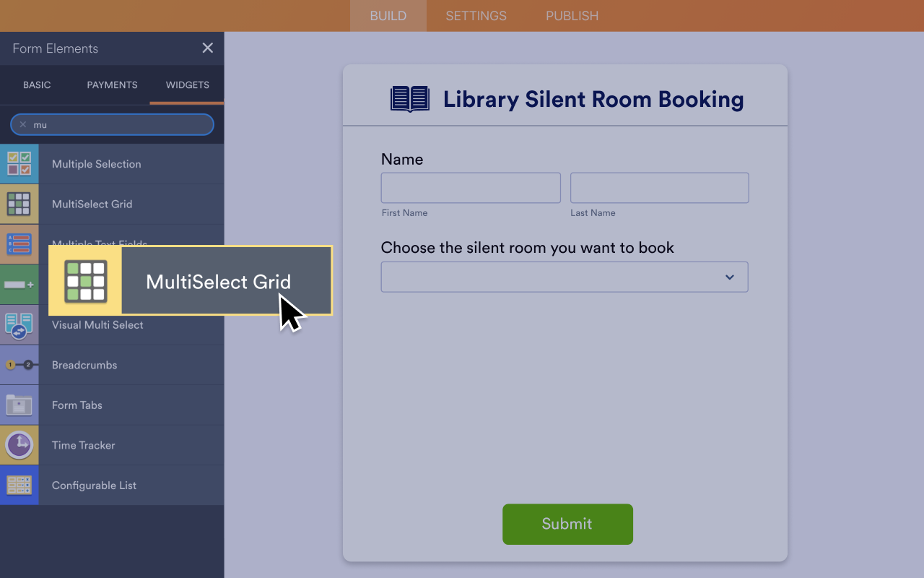The image size is (924, 578).
Task: Open the PAYMENTS elements tab
Action: [112, 85]
